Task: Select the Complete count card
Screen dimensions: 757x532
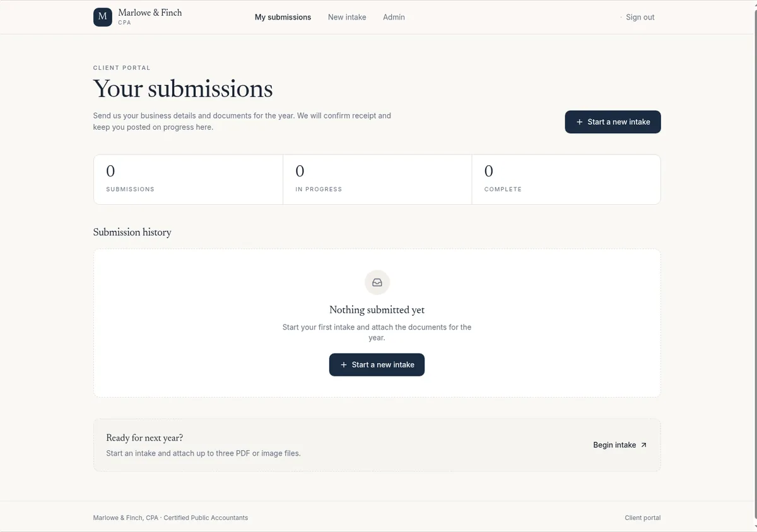Action: pyautogui.click(x=566, y=180)
